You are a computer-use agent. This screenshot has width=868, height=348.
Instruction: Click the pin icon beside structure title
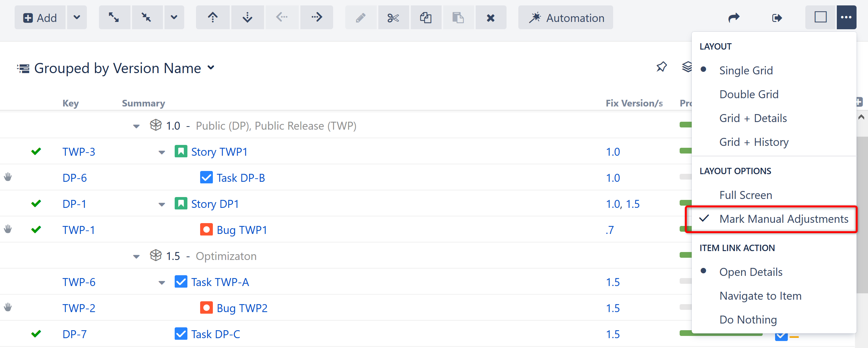[661, 67]
